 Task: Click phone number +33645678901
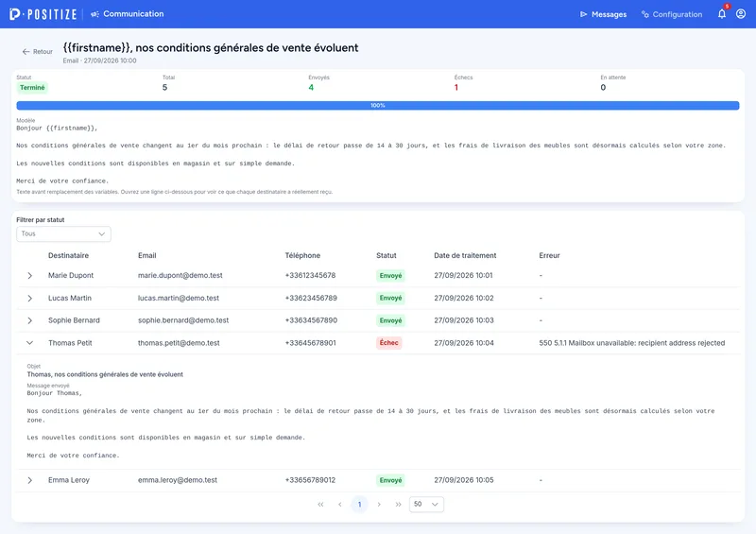[x=311, y=343]
